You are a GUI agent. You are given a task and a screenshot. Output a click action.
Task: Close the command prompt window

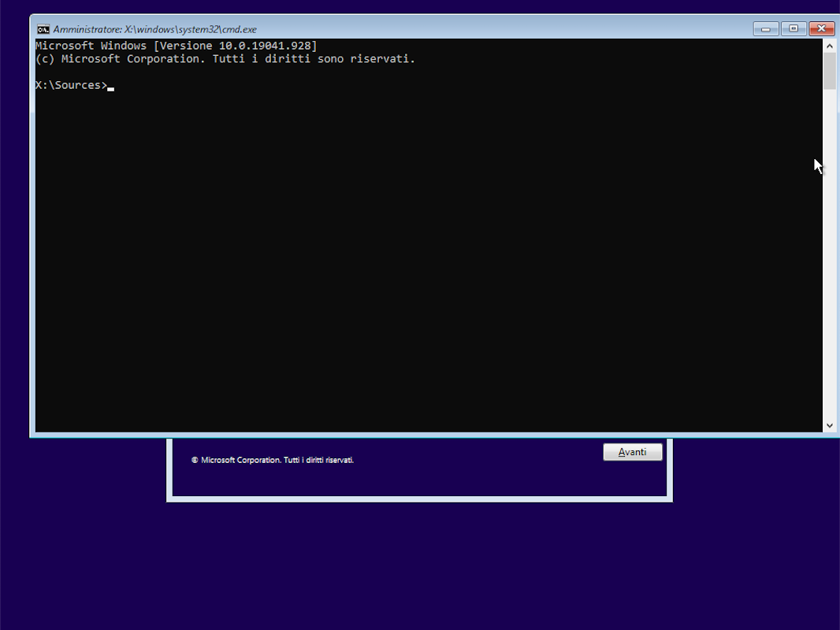click(821, 29)
